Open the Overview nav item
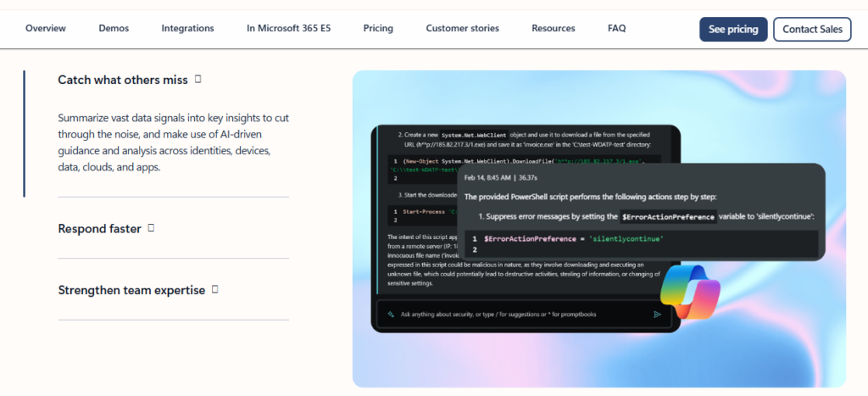 [x=46, y=28]
